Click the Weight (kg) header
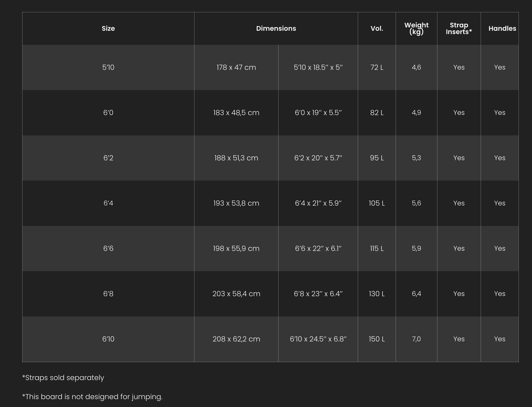The height and width of the screenshot is (407, 532). pos(416,29)
